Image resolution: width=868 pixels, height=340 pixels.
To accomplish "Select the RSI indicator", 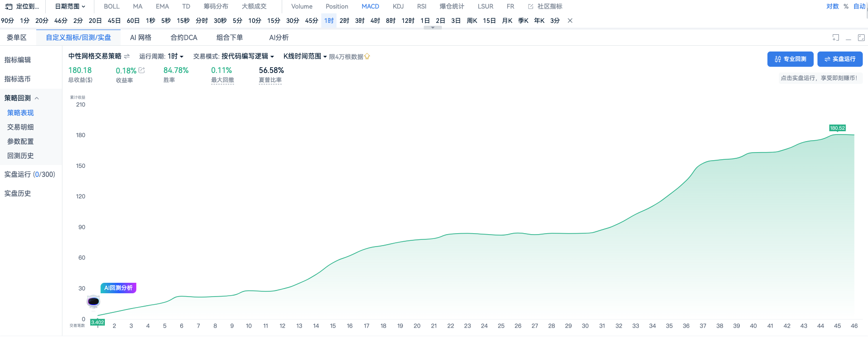I will point(422,7).
